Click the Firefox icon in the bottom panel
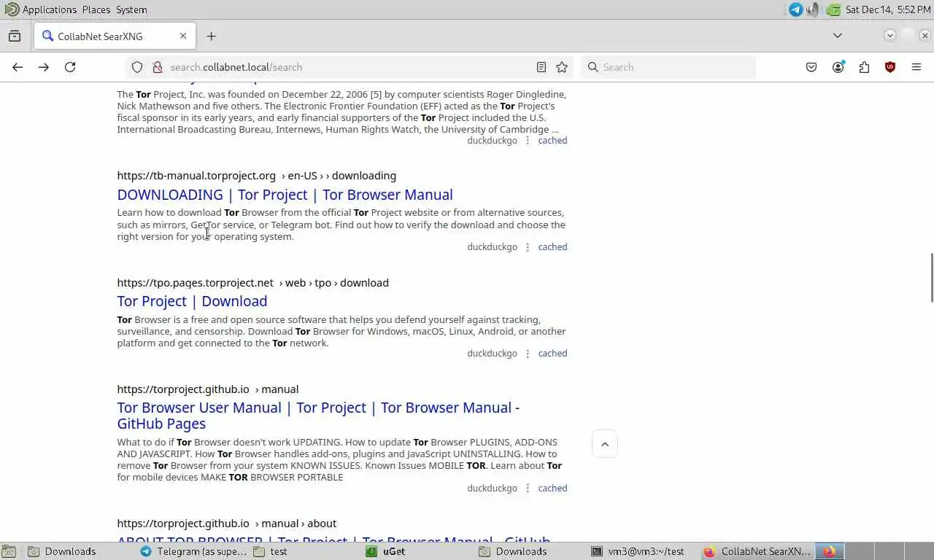The image size is (934, 560). point(829,552)
